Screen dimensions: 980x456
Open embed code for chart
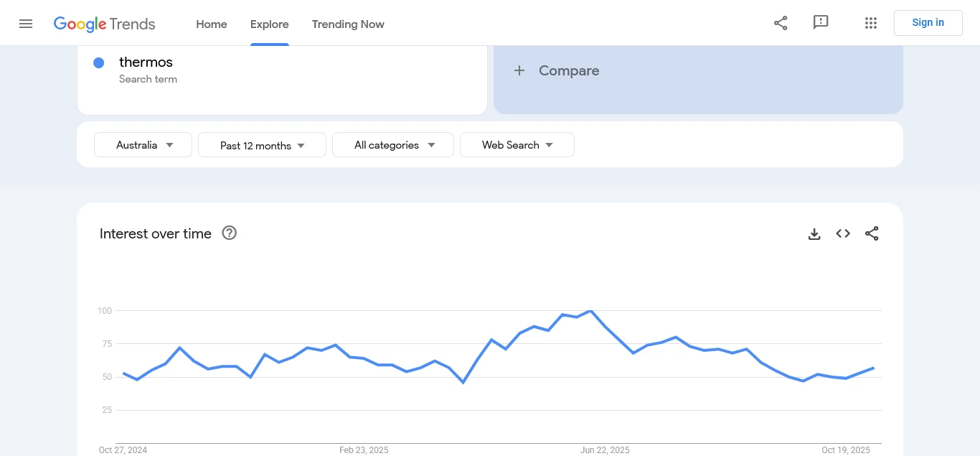click(x=843, y=234)
